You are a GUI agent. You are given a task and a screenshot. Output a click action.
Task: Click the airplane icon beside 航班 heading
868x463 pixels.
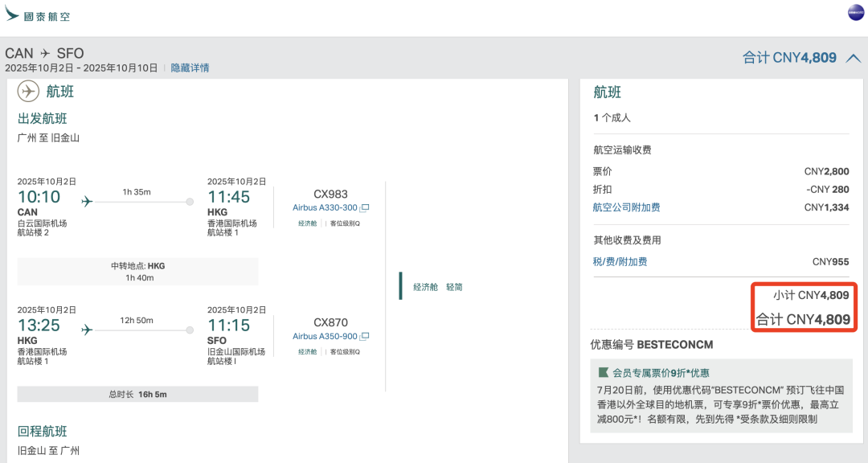coord(29,91)
